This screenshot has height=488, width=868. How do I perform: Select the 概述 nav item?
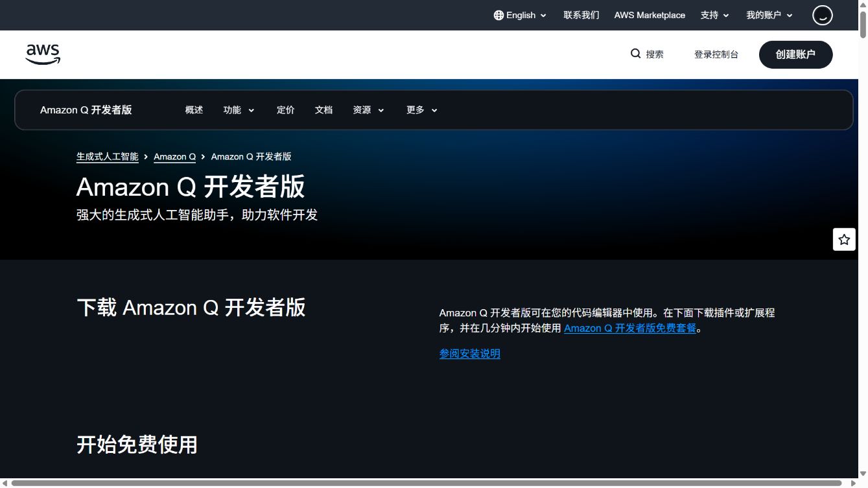(x=194, y=110)
